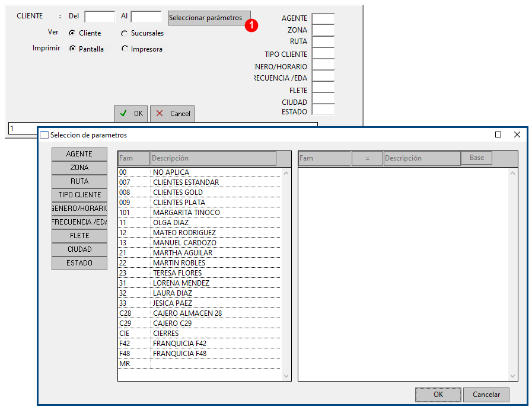Open the FRECUENCIA /EDA parameter list

[79, 222]
